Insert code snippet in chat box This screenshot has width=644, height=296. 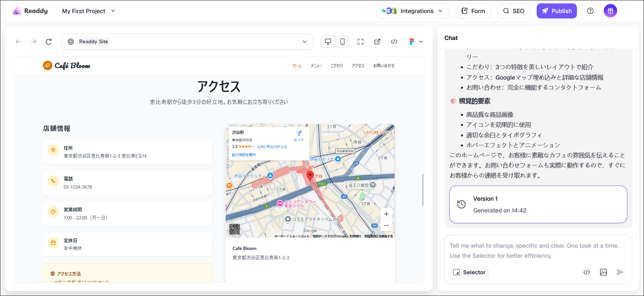coord(586,272)
